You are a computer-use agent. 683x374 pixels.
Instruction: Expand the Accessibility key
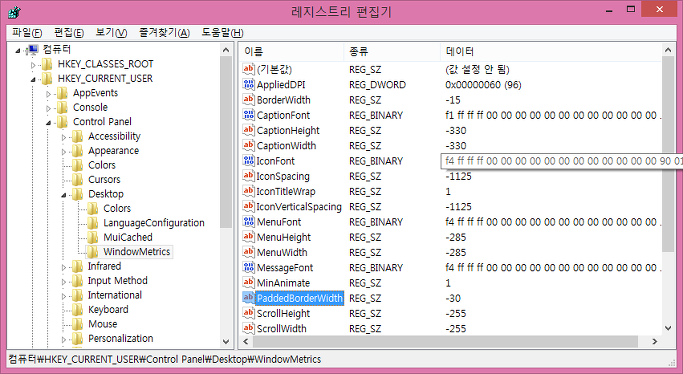click(64, 137)
